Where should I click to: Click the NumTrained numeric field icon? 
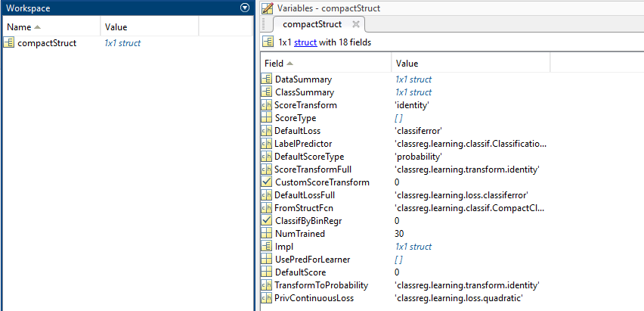(x=266, y=234)
